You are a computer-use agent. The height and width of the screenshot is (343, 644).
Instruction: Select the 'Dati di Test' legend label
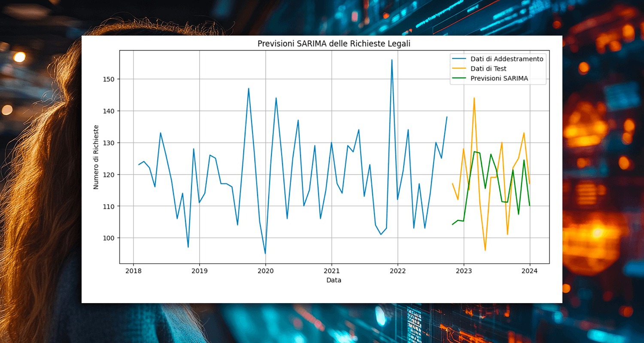coord(488,69)
